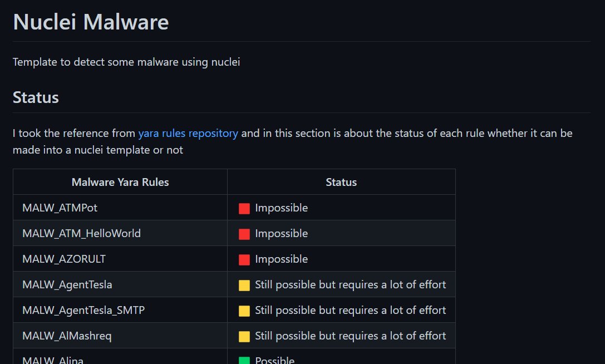Click the Nuclei Malware heading
The width and height of the screenshot is (605, 364).
(91, 22)
